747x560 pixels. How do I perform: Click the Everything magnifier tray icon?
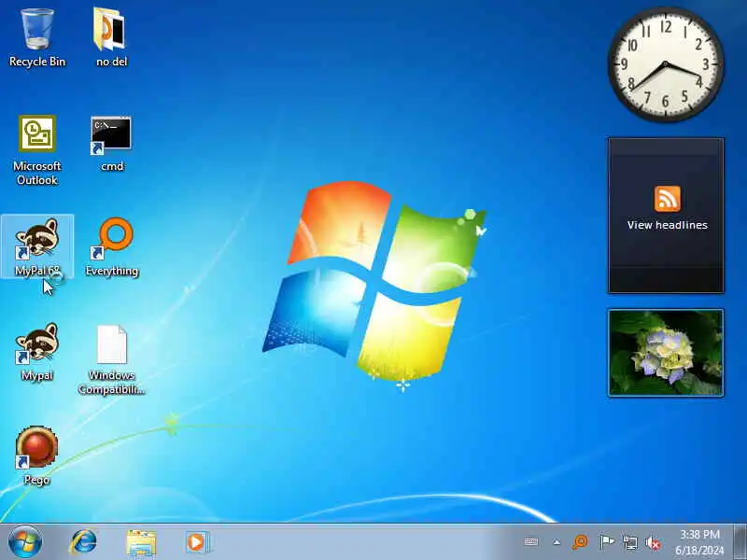[x=580, y=542]
